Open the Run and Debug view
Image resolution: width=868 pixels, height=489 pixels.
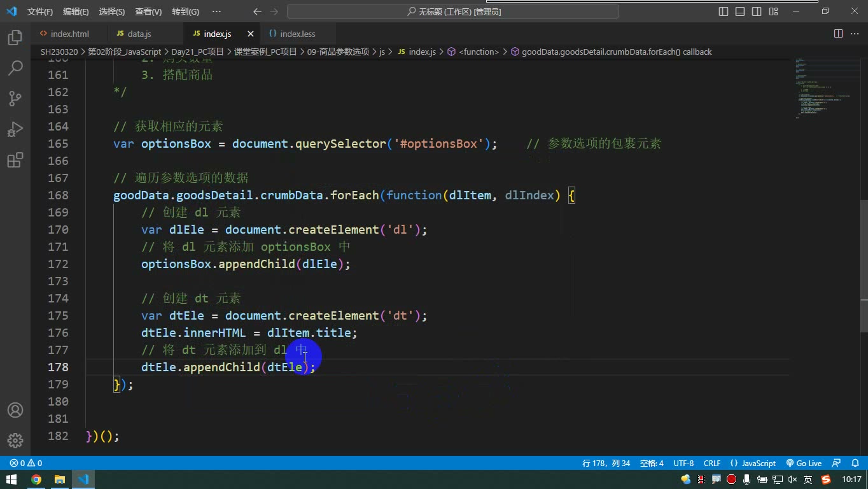[x=15, y=129]
